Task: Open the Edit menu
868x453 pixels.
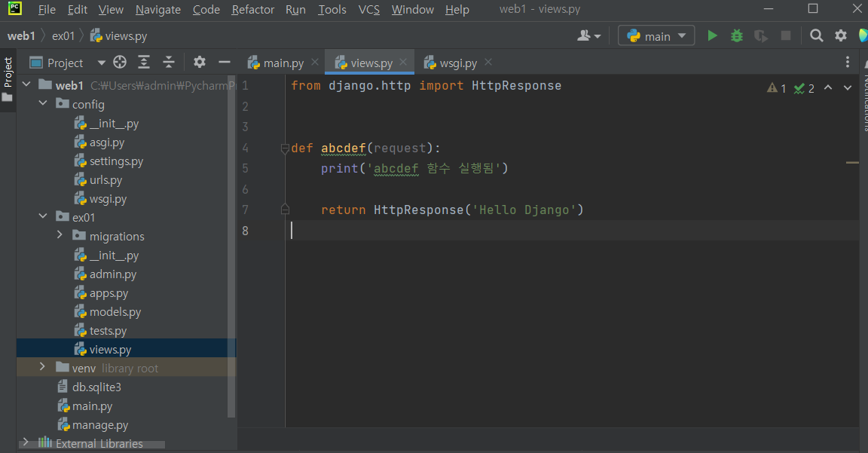Action: pos(78,9)
